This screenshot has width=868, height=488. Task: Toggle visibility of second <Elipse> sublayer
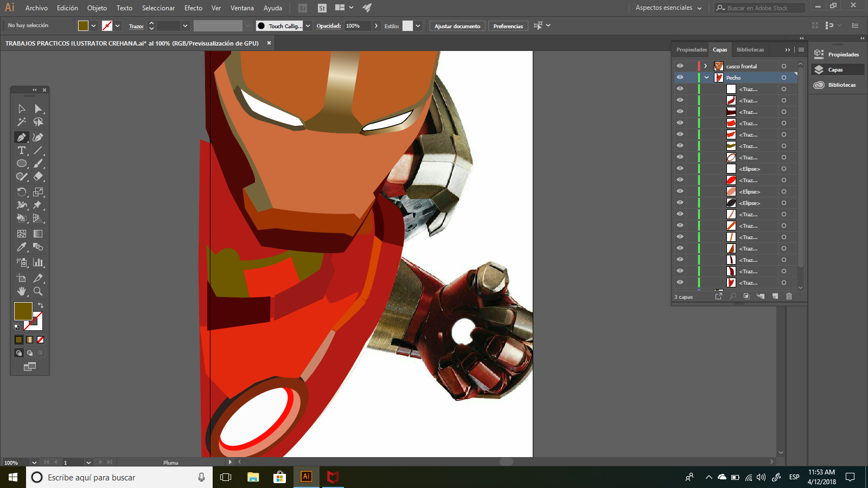[x=680, y=191]
